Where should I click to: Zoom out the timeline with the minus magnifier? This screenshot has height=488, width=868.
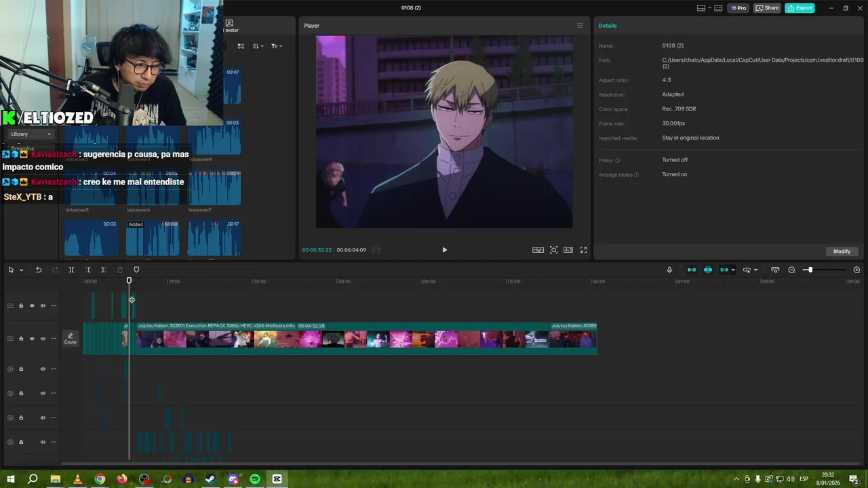(x=791, y=270)
